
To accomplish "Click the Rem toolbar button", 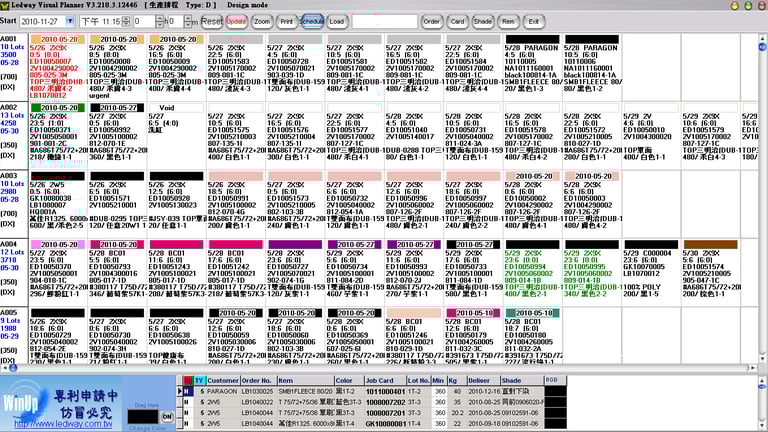I will coord(508,22).
